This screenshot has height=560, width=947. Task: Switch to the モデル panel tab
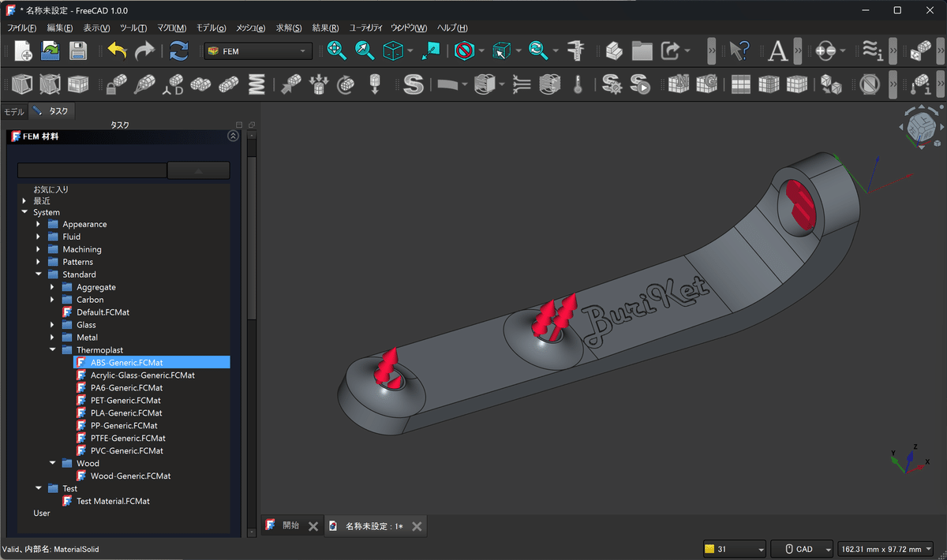[x=14, y=112]
